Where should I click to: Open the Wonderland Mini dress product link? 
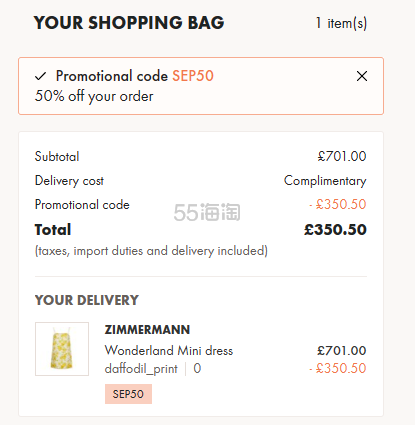[x=169, y=351]
